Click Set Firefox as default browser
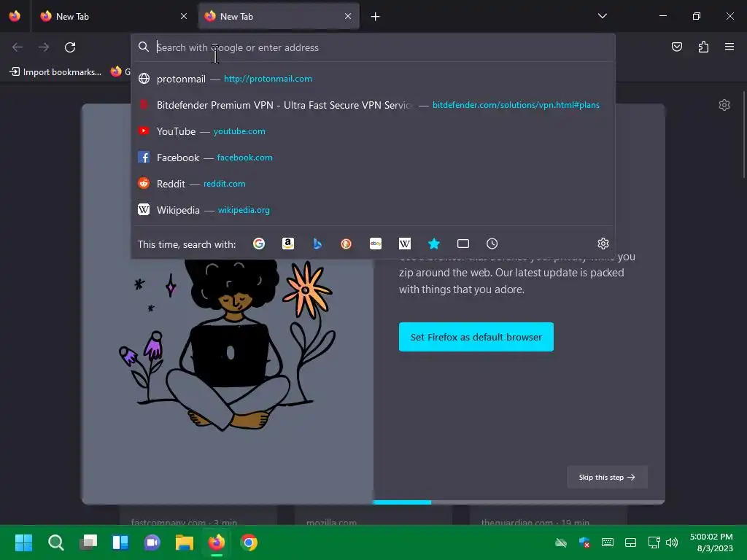 pyautogui.click(x=476, y=337)
